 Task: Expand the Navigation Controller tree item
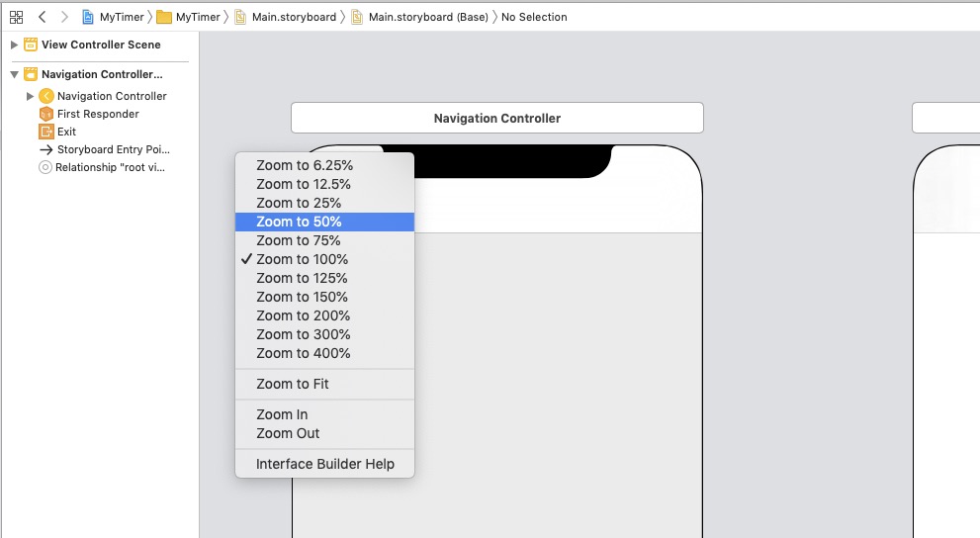31,96
